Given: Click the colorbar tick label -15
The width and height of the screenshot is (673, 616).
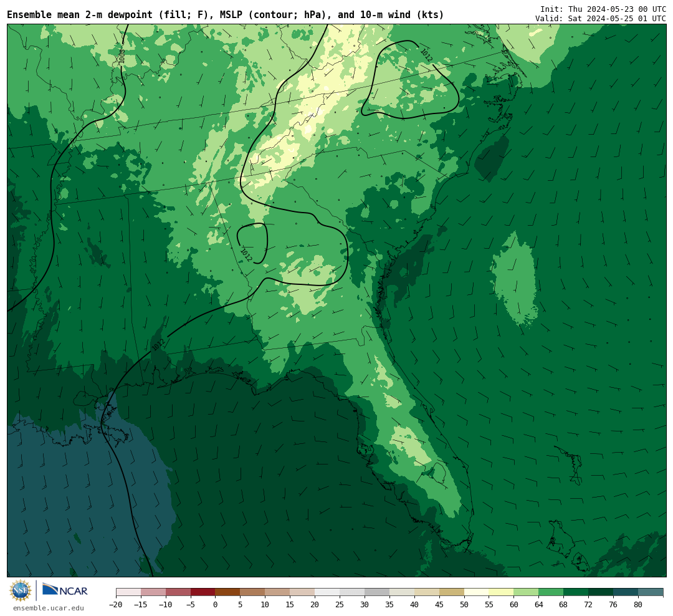Looking at the screenshot, I should click(141, 604).
